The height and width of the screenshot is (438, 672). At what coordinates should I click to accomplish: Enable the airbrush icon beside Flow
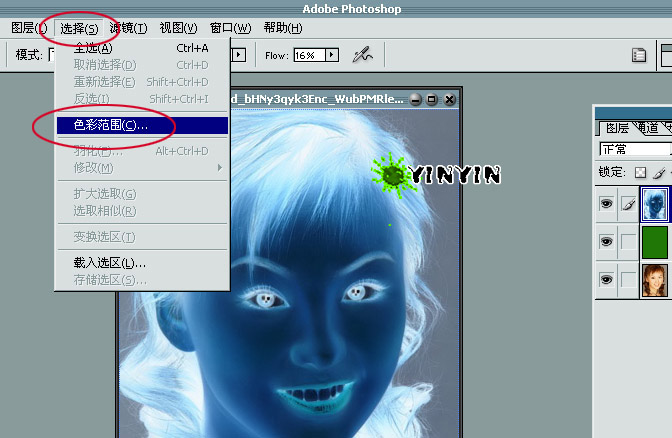[362, 55]
